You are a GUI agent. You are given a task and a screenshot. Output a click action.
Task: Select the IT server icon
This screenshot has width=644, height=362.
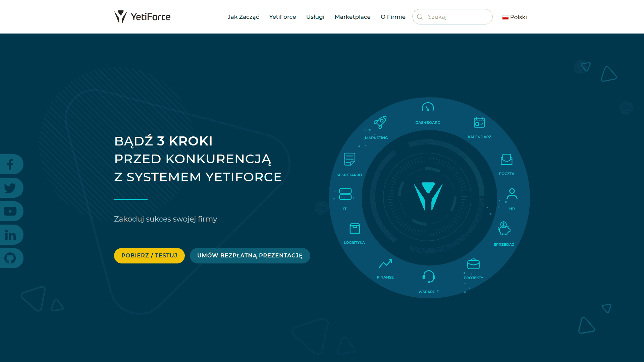(345, 194)
